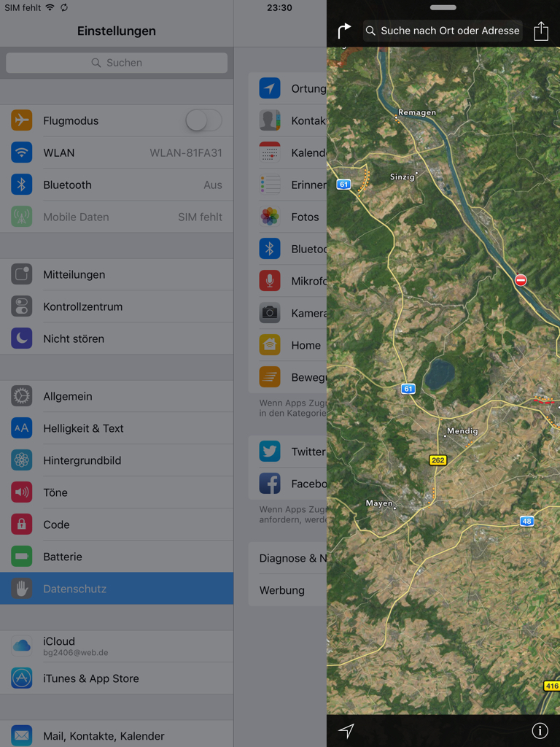Open Bluetooth settings showing Aus

coord(117,185)
